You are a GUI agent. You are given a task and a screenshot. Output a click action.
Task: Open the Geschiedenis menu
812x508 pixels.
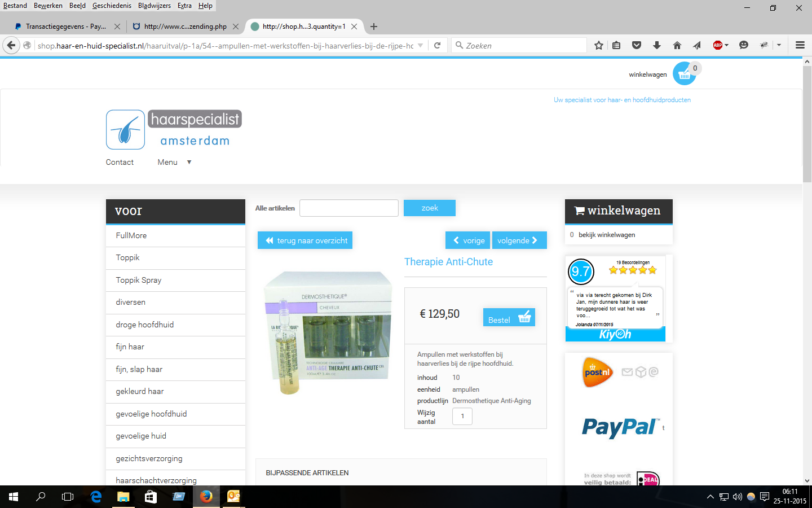pos(112,6)
